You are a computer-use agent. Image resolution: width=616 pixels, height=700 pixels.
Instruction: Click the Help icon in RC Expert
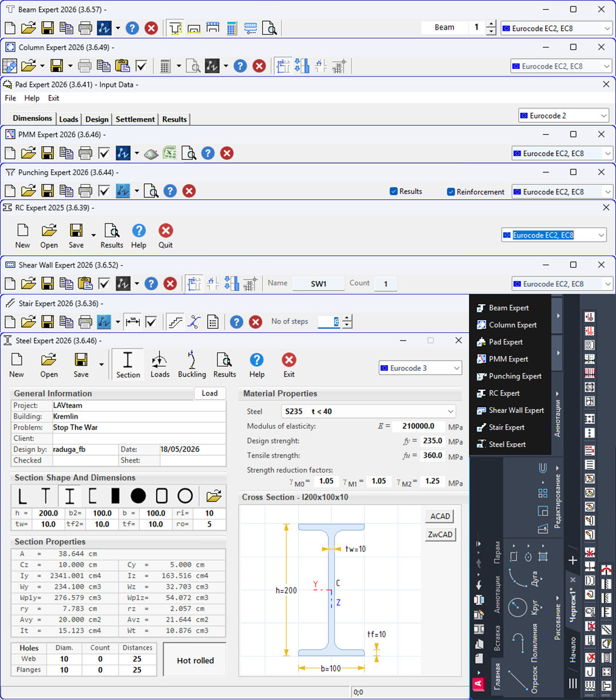pos(139,236)
